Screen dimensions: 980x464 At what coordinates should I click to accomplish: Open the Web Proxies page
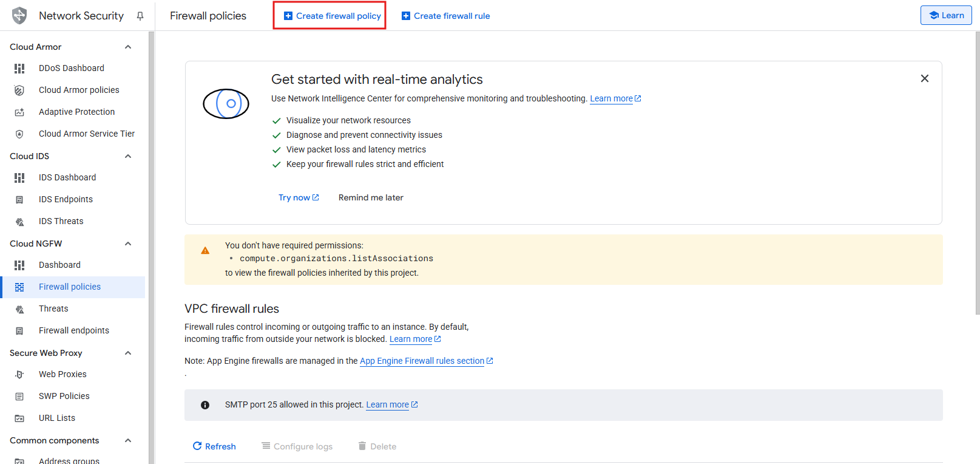(x=63, y=374)
